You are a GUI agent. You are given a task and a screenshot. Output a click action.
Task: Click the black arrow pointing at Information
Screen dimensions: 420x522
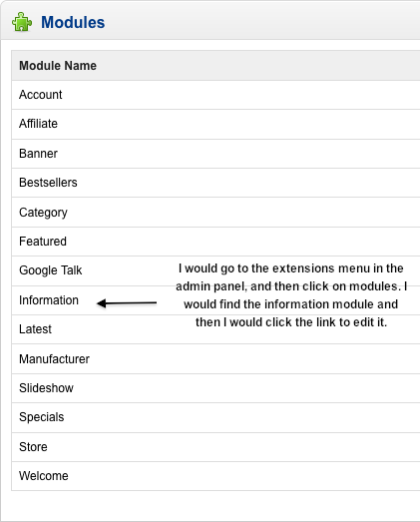click(127, 303)
